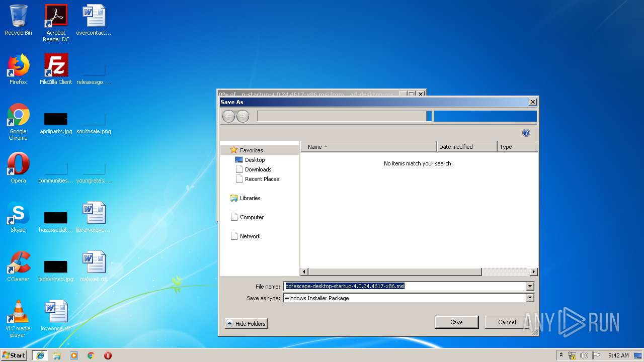Launch CCleaner from the desktop

(18, 266)
